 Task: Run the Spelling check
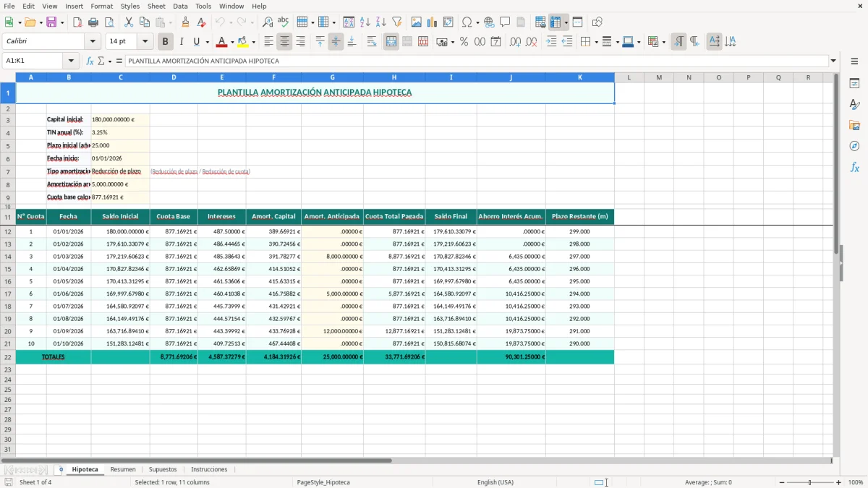[x=284, y=22]
